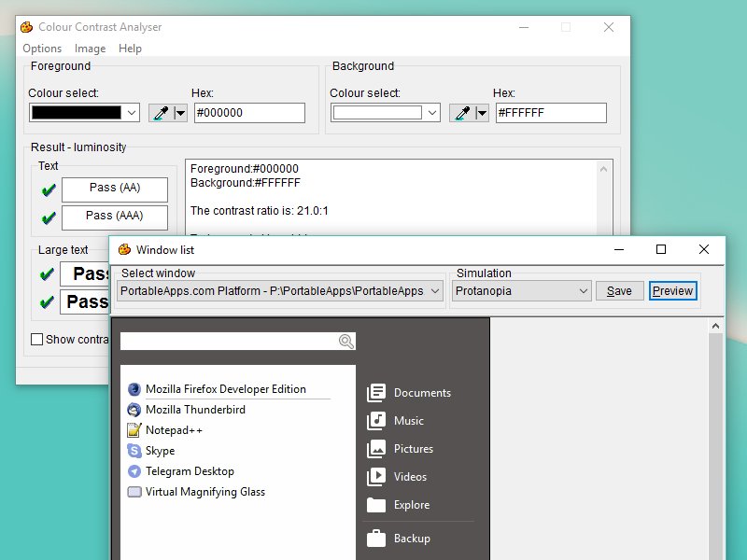Click the Explore folder icon
This screenshot has width=747, height=560.
pyautogui.click(x=376, y=505)
